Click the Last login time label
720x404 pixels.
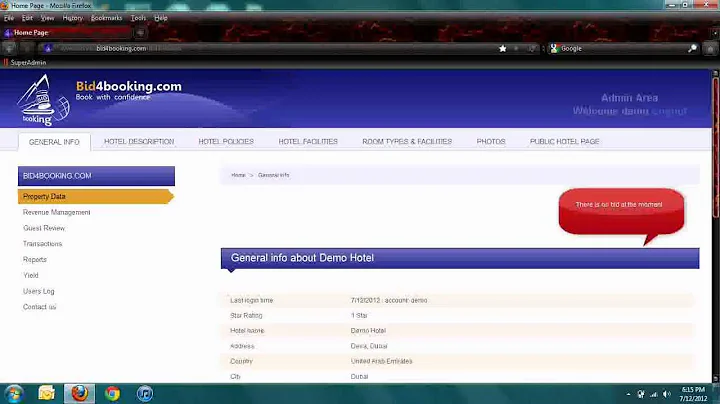tap(252, 300)
